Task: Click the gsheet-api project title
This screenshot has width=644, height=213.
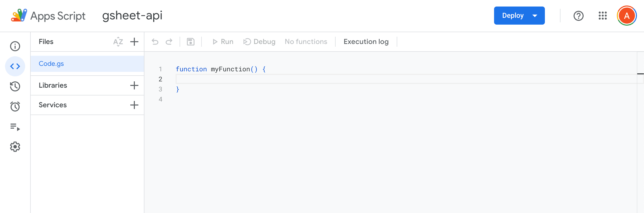Action: pyautogui.click(x=132, y=16)
